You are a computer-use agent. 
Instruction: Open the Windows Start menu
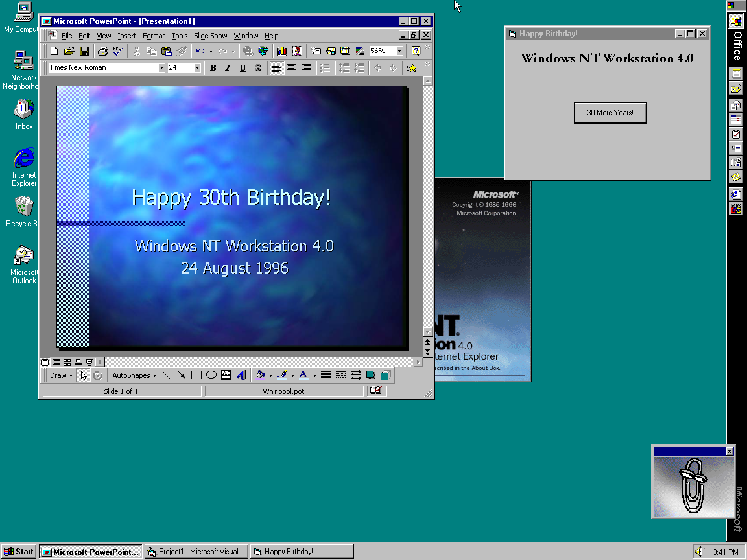point(19,552)
